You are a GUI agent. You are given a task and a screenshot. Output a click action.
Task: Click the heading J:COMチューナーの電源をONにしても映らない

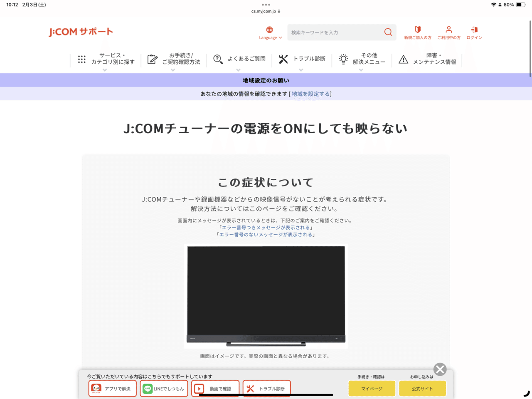coord(266,129)
